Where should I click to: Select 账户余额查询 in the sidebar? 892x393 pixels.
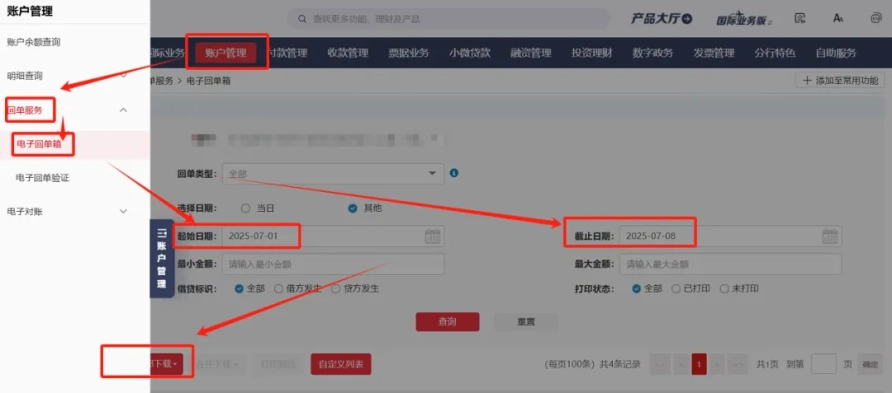point(34,42)
